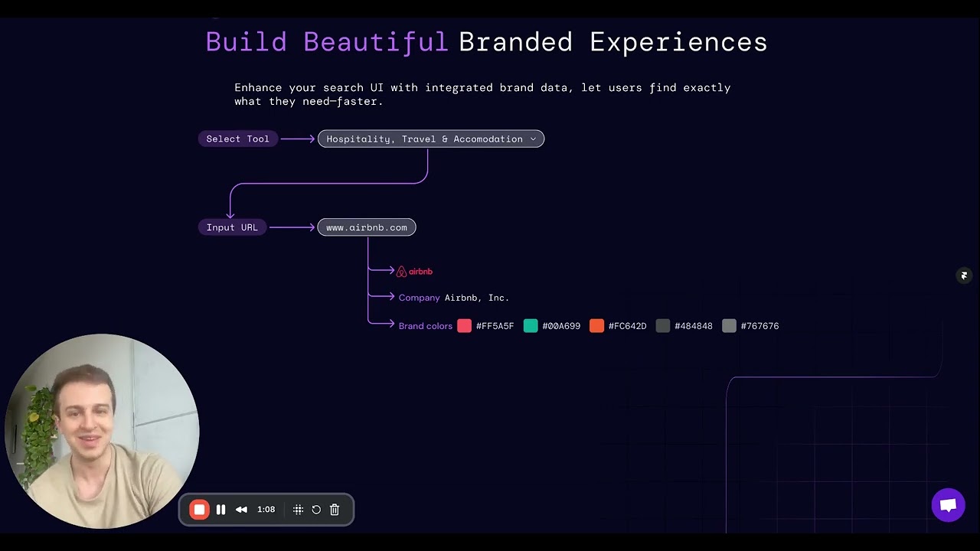
Task: Click the Brand colors label
Action: (426, 326)
